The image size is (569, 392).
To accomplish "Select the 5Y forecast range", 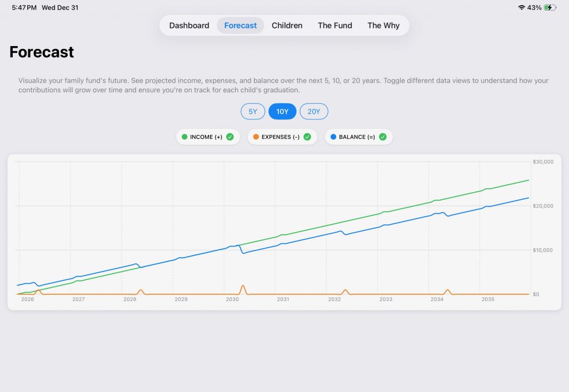I will coord(253,112).
